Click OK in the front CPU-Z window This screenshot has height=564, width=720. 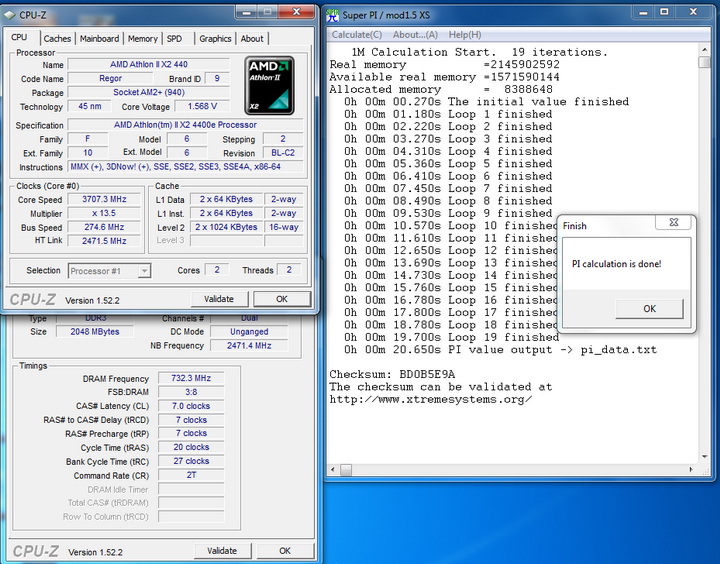pyautogui.click(x=282, y=299)
